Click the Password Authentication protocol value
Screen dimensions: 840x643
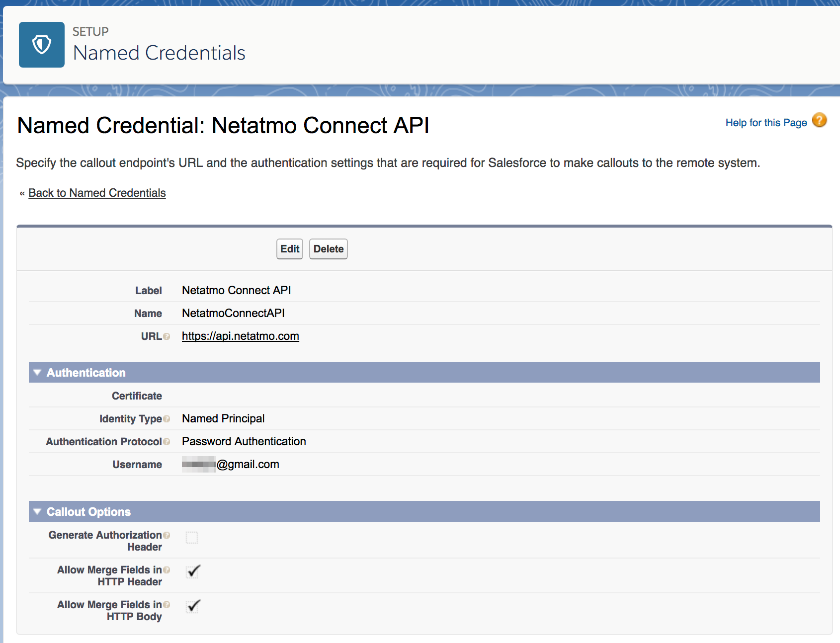(244, 441)
